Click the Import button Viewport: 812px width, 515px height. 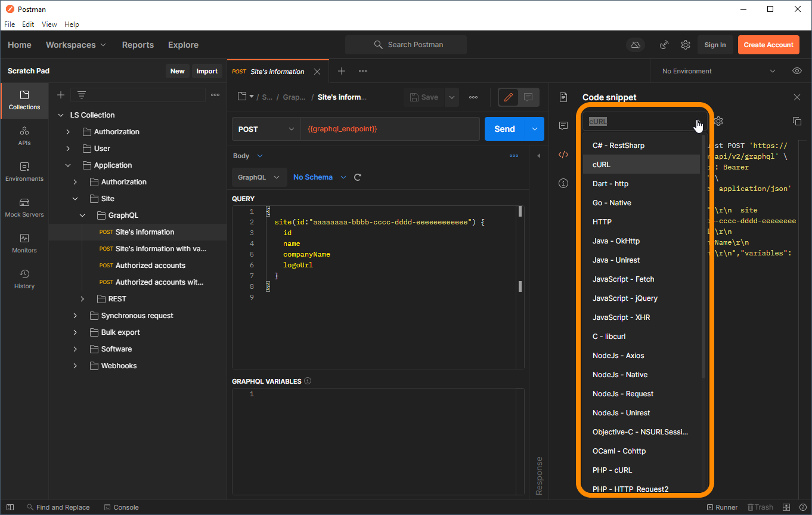point(207,71)
